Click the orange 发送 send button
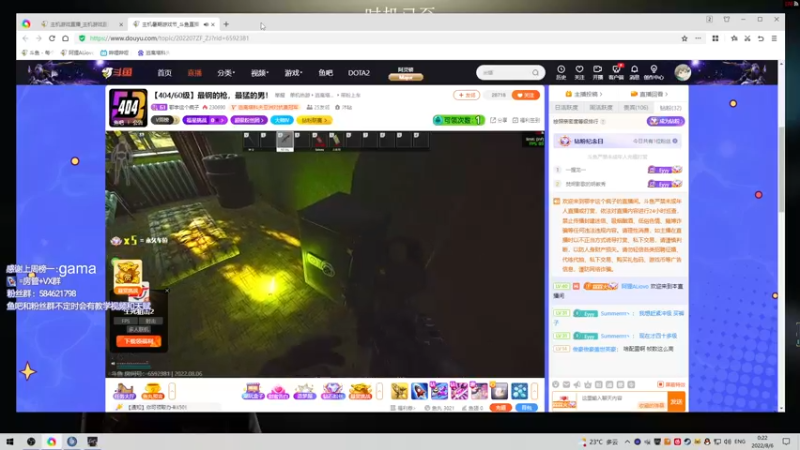Image resolution: width=800 pixels, height=450 pixels. coord(676,402)
